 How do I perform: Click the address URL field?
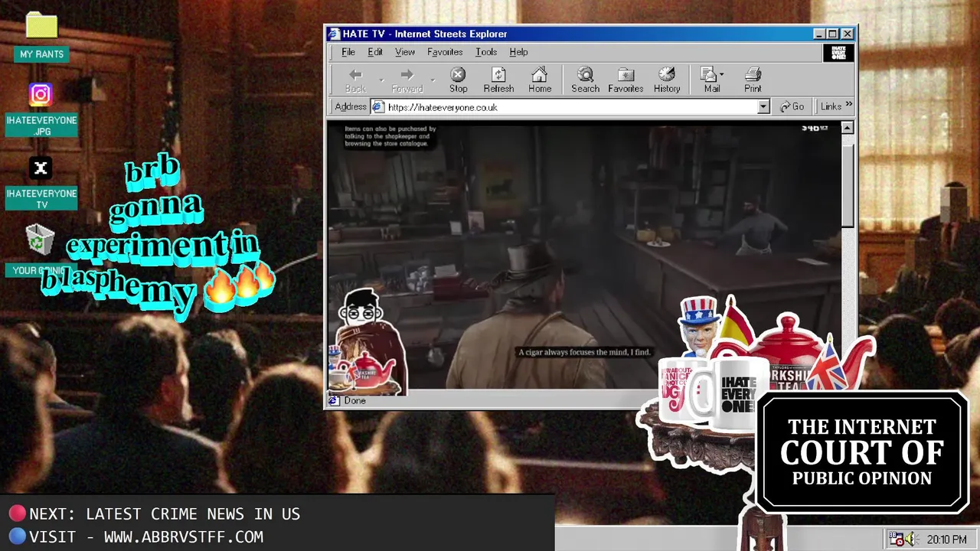pyautogui.click(x=570, y=107)
